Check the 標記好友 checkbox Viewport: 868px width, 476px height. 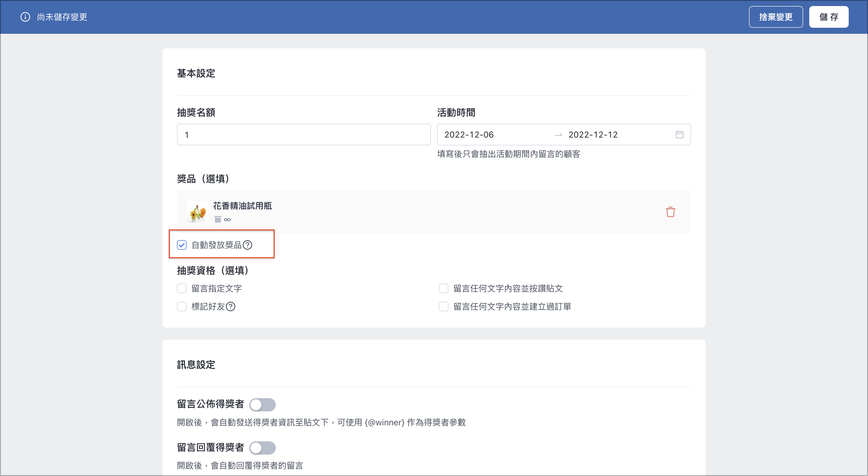tap(182, 307)
